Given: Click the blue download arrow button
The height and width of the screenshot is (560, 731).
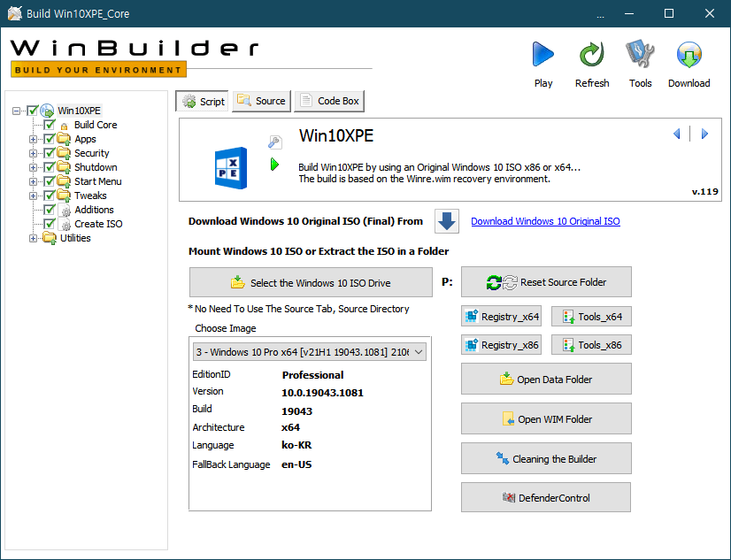Looking at the screenshot, I should [447, 221].
